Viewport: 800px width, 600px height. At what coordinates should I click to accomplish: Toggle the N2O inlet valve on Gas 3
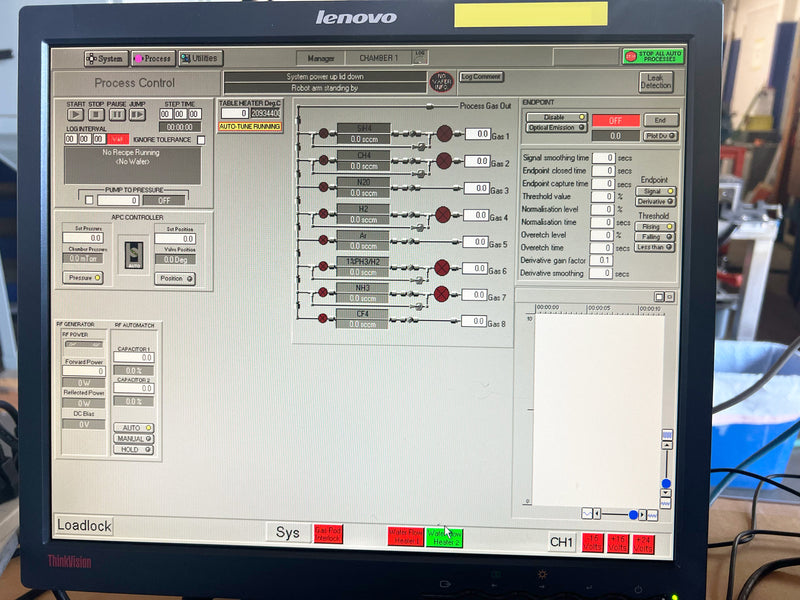[323, 187]
